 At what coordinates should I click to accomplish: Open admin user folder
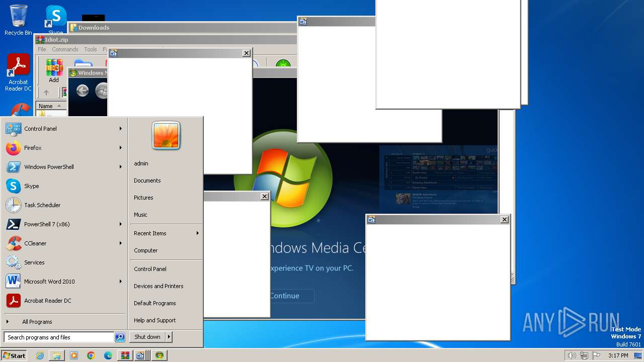[166, 163]
